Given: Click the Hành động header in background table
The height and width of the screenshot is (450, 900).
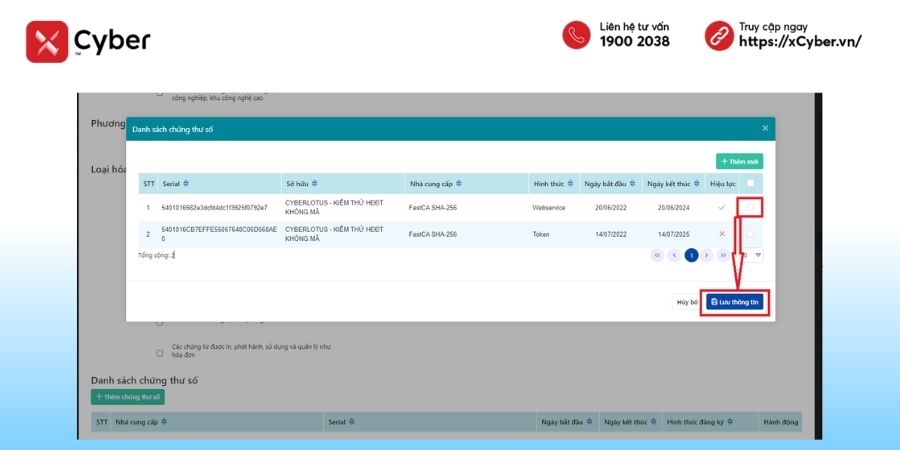Looking at the screenshot, I should pos(781,422).
